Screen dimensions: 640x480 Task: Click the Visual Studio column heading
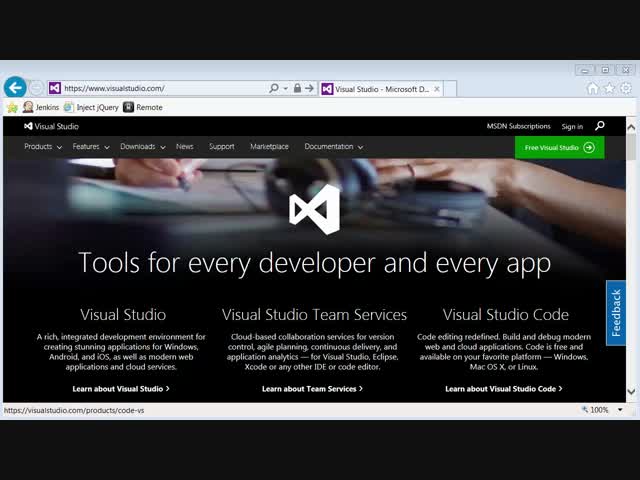coord(123,315)
